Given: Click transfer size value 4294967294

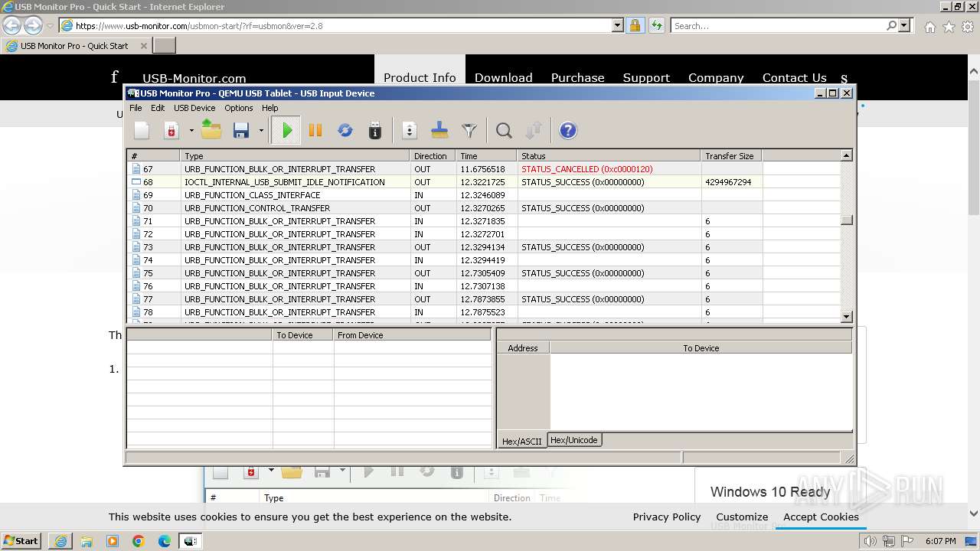Looking at the screenshot, I should [x=728, y=182].
